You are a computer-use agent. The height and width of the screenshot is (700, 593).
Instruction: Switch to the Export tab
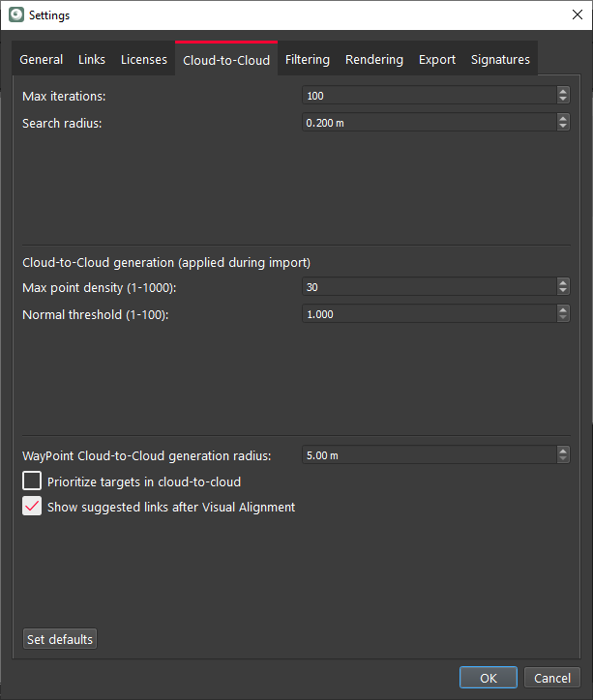coord(436,60)
